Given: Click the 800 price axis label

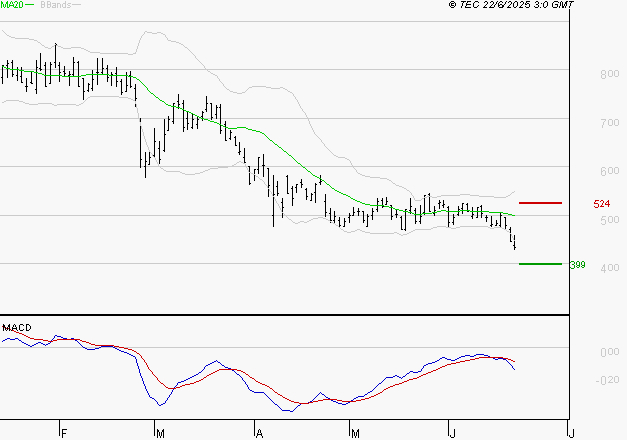Looking at the screenshot, I should pyautogui.click(x=610, y=74).
